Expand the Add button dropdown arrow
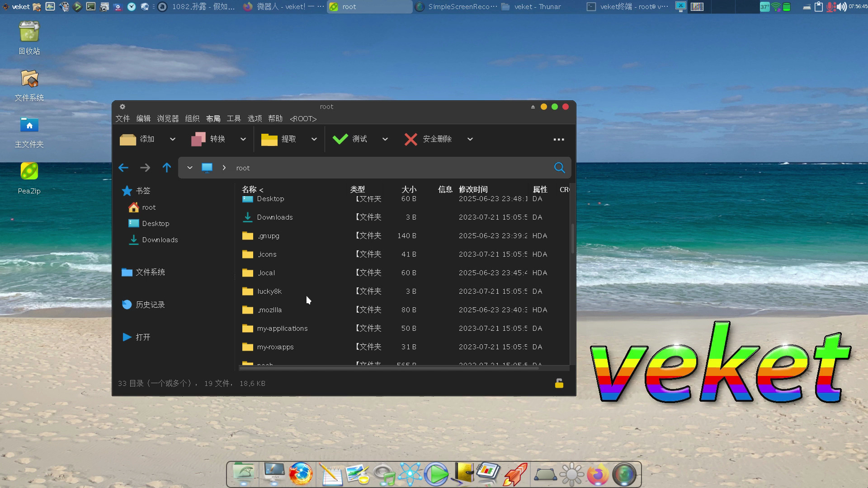This screenshot has height=488, width=868. pyautogui.click(x=173, y=139)
